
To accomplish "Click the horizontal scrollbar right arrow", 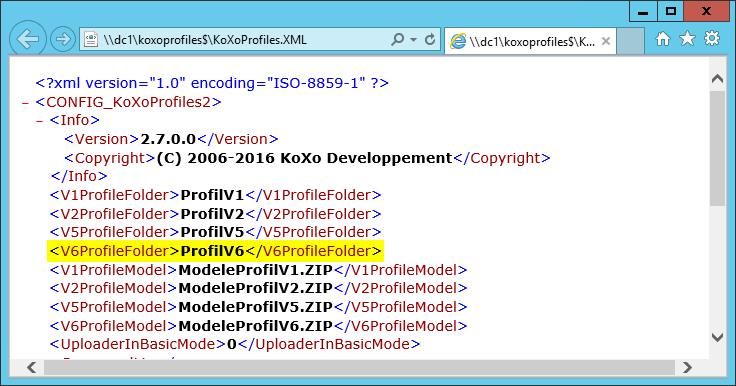I will (x=687, y=367).
